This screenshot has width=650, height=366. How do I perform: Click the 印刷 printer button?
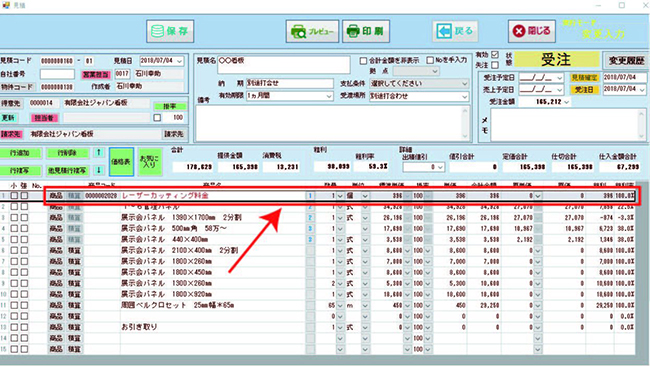366,31
